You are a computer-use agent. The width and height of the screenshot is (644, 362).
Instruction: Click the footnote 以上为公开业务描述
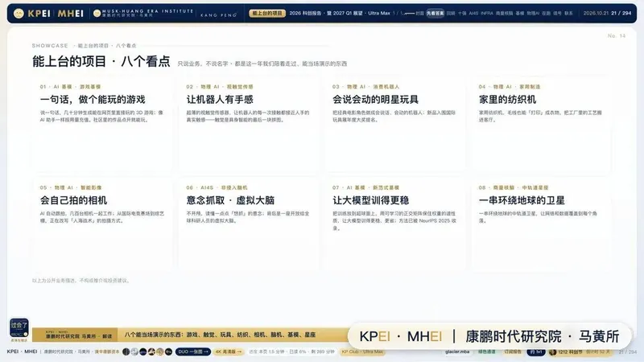[81, 281]
